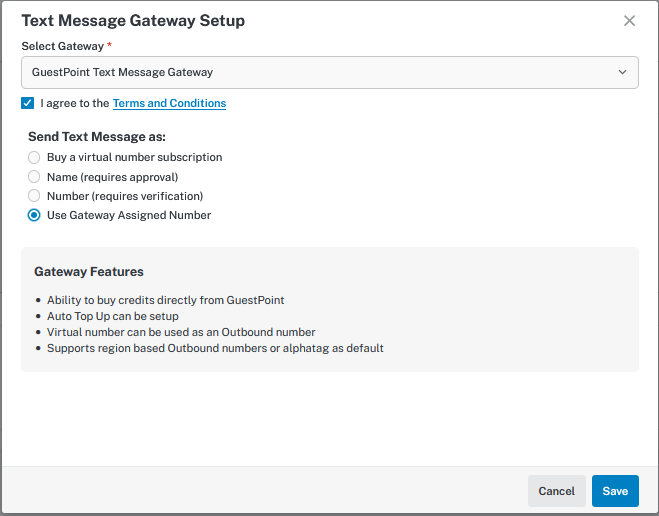Viewport: 659px width, 516px height.
Task: Select the Use Gateway Assigned Number radio
Action: (x=34, y=215)
